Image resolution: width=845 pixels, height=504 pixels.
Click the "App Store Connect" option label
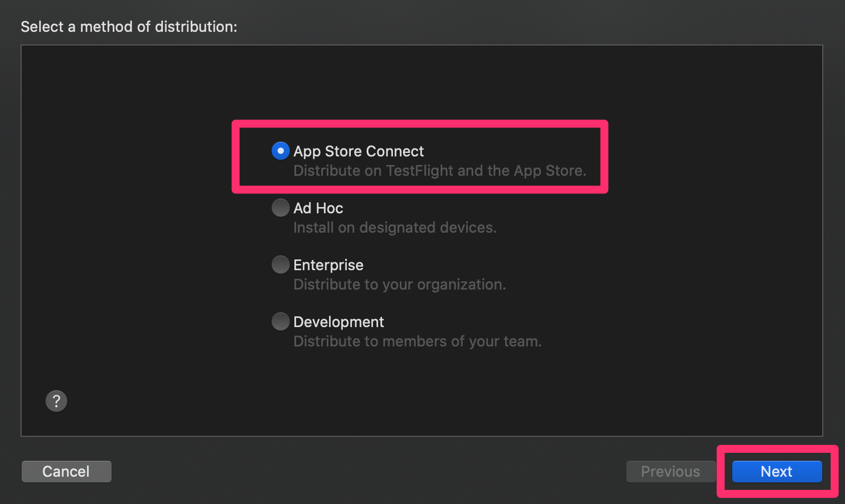(x=359, y=151)
